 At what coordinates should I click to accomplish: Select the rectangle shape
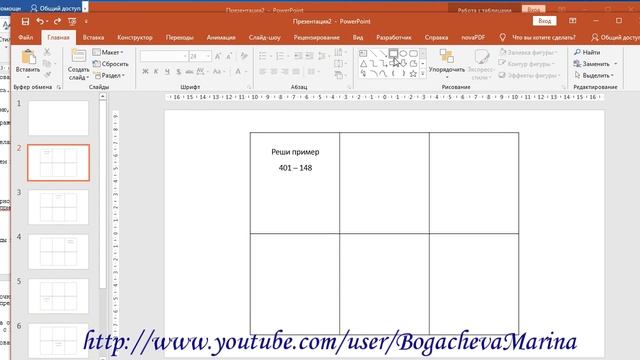pyautogui.click(x=393, y=53)
